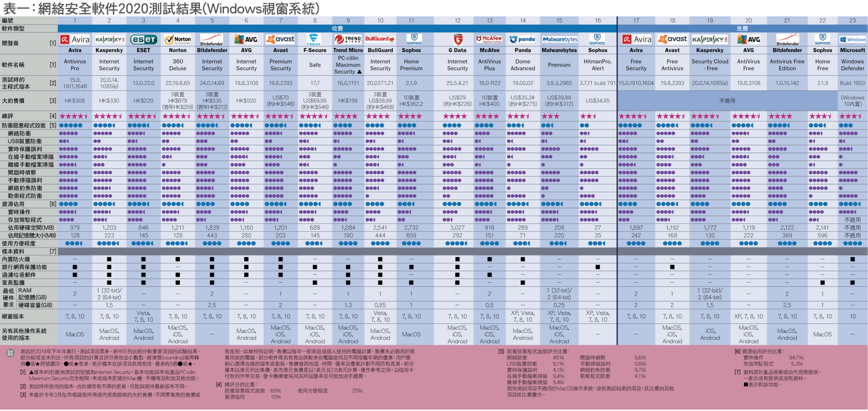868x411 pixels.
Task: Click disk space value '2,141'
Action: (x=823, y=228)
